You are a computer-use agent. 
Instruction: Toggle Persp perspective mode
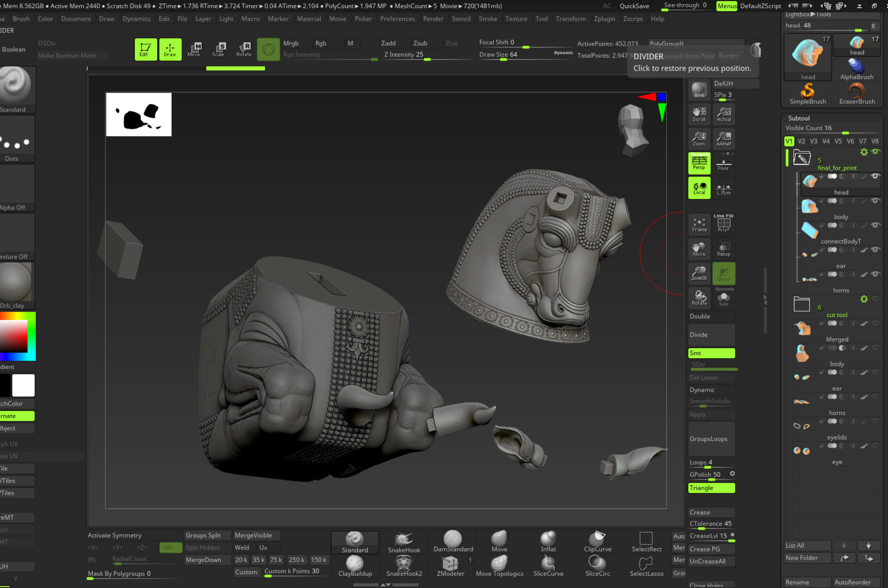pos(699,163)
